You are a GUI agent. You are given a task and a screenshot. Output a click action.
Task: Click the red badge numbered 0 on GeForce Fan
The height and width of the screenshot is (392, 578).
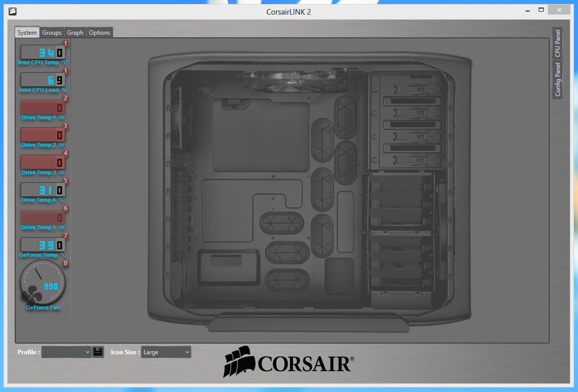pos(65,263)
